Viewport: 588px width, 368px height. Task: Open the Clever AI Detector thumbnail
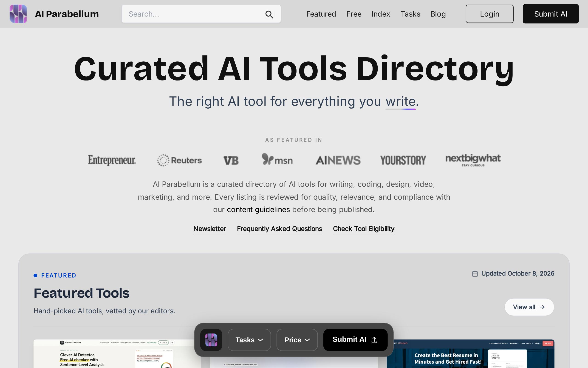click(117, 354)
